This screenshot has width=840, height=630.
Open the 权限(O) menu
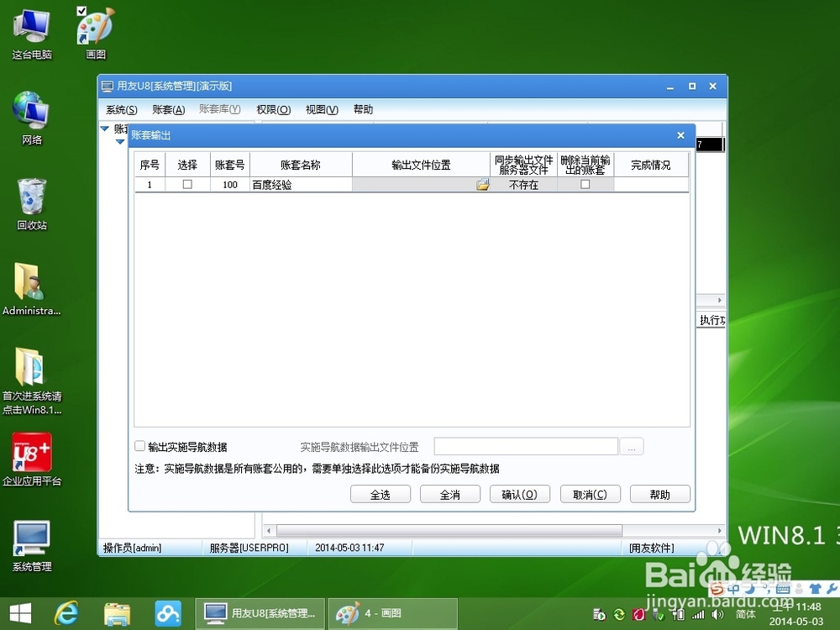click(x=273, y=110)
